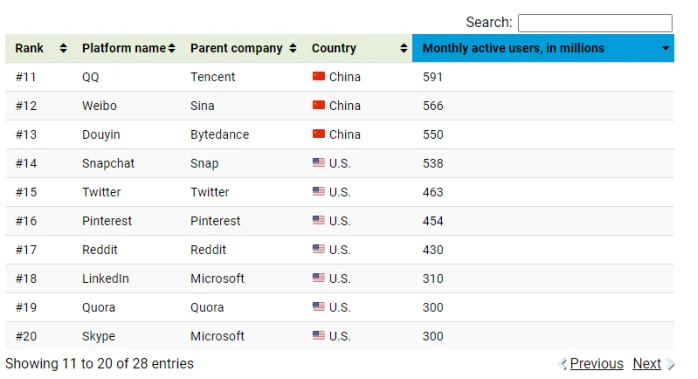
Task: Click the Reddit row's 430 value
Action: point(433,249)
